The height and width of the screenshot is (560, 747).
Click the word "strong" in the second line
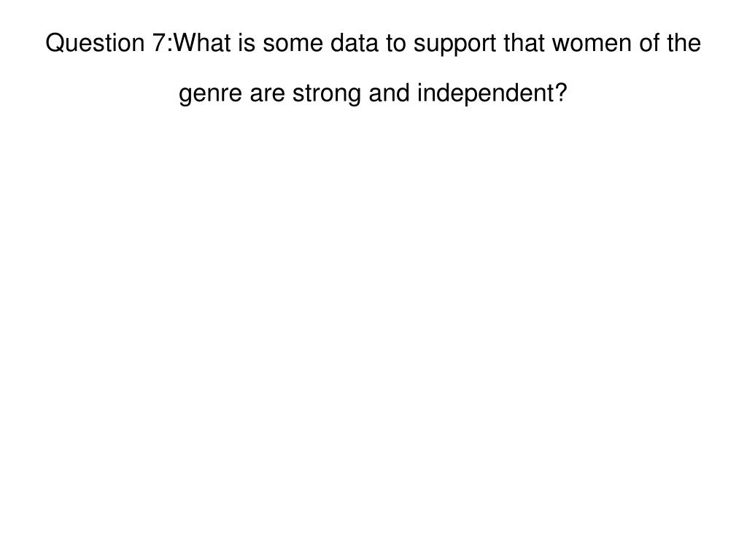326,94
